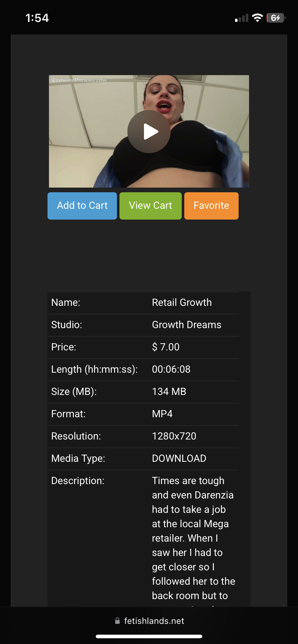Tap the battery charging icon
Viewport: 298px width, 644px height.
point(276,18)
